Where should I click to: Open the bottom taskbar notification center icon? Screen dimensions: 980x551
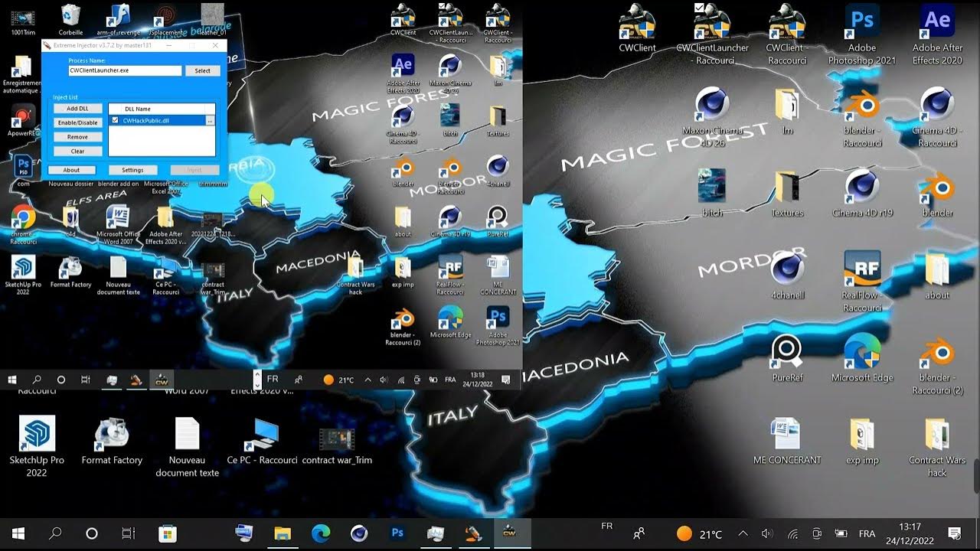click(954, 533)
